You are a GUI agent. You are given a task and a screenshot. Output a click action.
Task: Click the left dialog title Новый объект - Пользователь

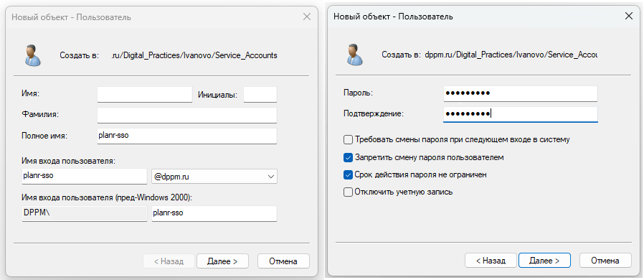[x=72, y=17]
